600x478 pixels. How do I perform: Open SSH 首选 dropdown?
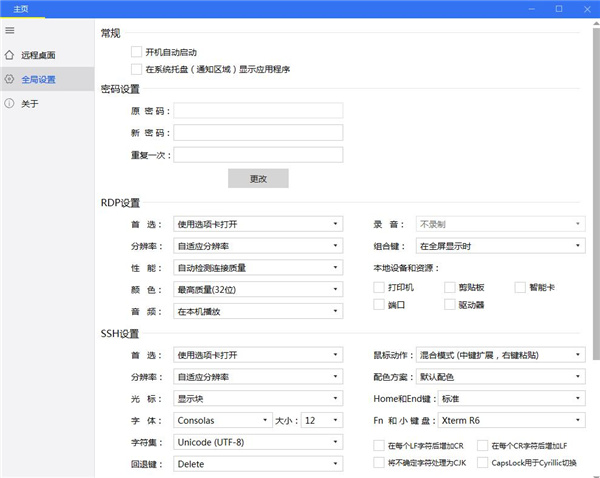pyautogui.click(x=258, y=355)
